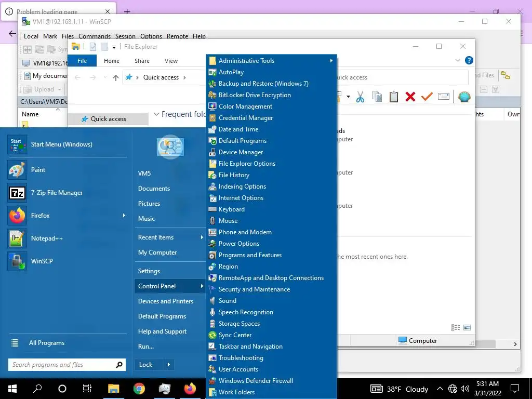Viewport: 532px width, 399px height.
Task: Open My Computer from Start Menu
Action: tap(157, 252)
